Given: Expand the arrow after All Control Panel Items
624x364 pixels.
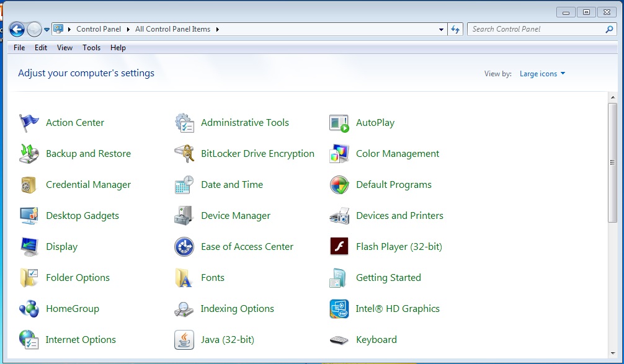Looking at the screenshot, I should coord(218,29).
